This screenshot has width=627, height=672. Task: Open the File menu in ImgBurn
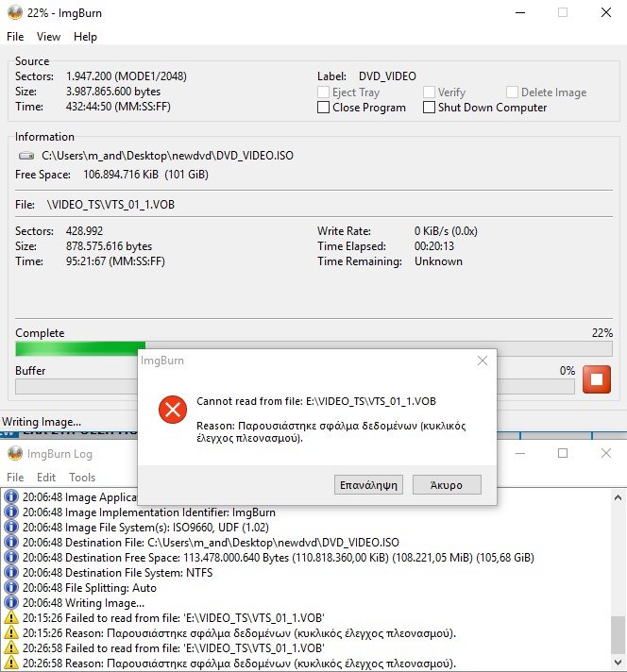coord(15,37)
